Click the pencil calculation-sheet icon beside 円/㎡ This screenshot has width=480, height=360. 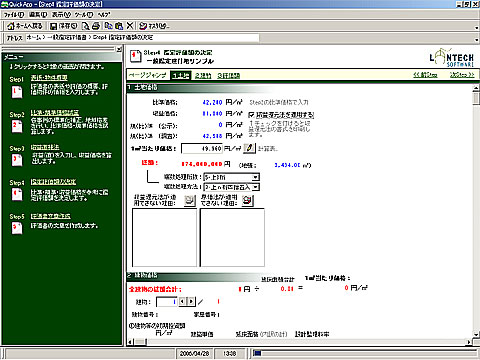(249, 148)
